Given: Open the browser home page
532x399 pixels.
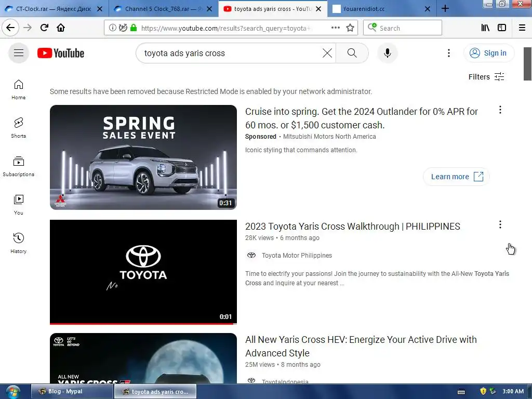Looking at the screenshot, I should [61, 28].
